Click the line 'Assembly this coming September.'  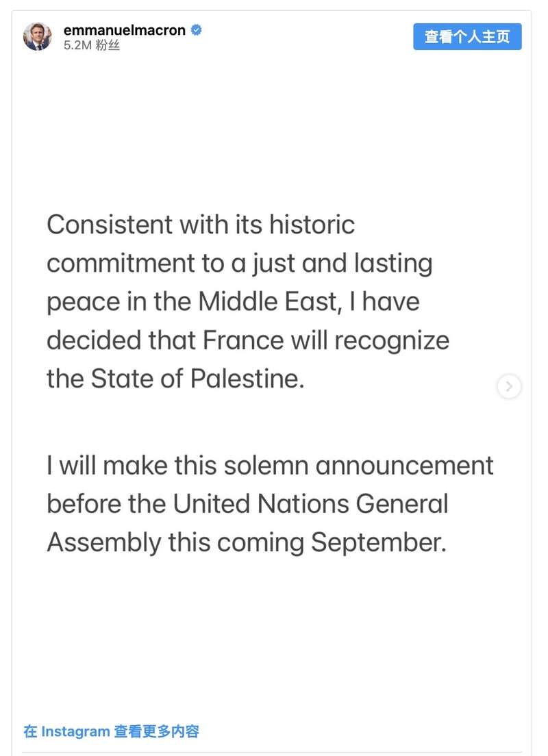(x=247, y=543)
